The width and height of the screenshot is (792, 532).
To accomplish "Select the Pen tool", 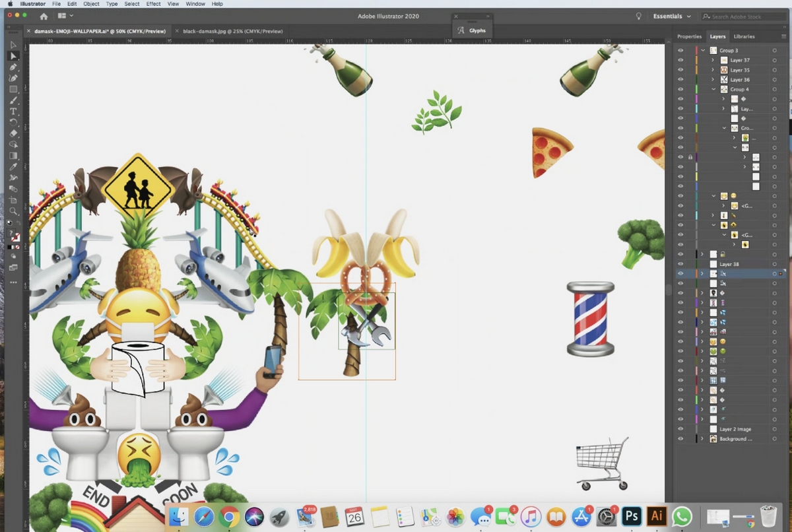I will (x=13, y=67).
